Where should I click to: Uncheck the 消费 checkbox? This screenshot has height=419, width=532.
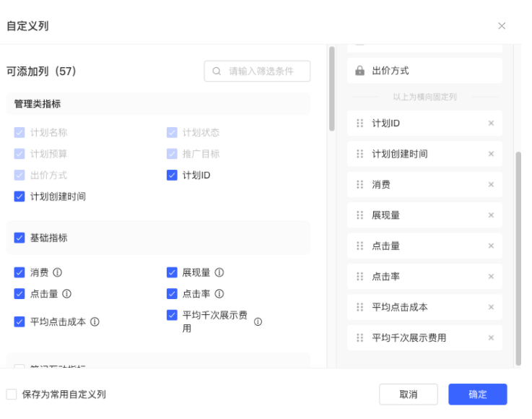(x=19, y=272)
